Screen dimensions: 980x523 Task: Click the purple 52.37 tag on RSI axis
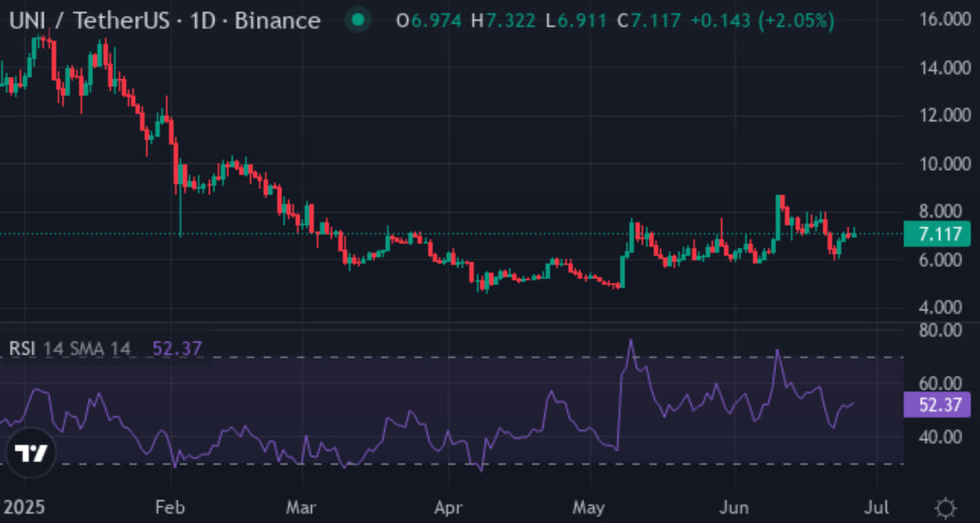938,405
